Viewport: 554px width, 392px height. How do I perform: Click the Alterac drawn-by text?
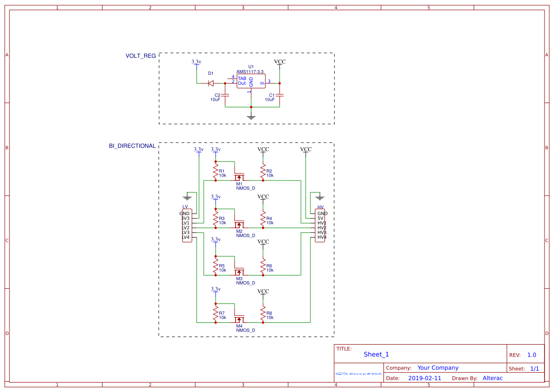click(x=493, y=378)
